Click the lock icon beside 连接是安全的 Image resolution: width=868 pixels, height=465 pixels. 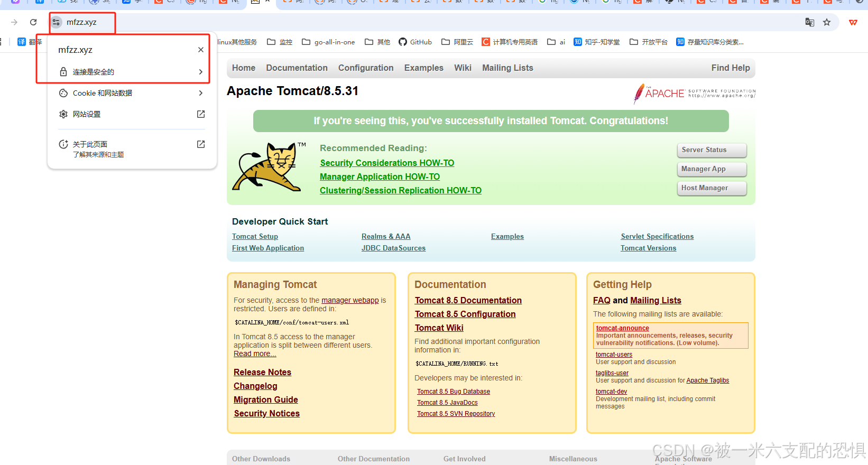point(63,72)
